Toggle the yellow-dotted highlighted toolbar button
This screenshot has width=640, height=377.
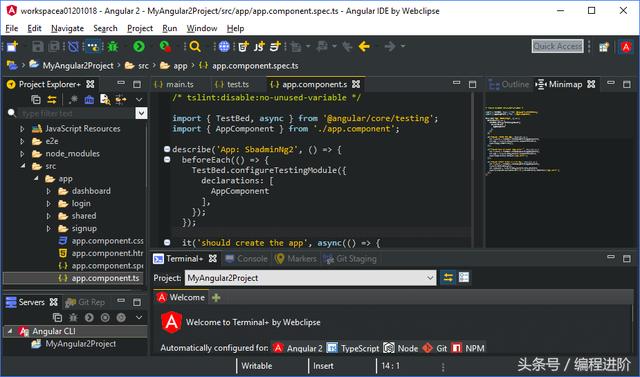point(93,47)
